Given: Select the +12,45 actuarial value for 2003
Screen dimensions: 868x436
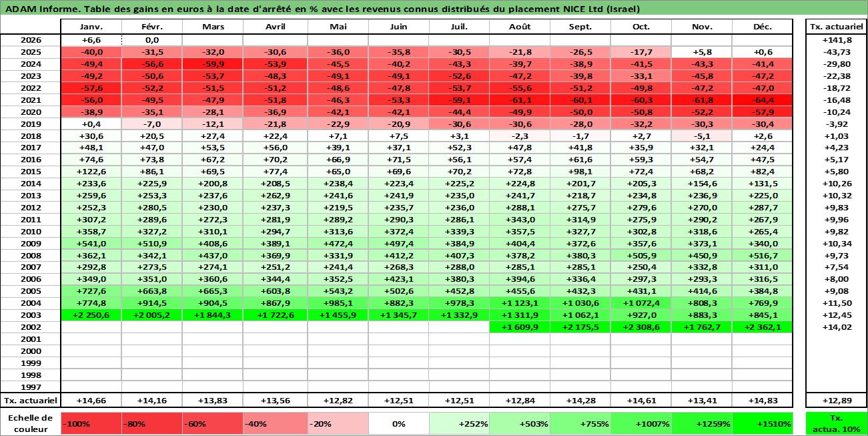Looking at the screenshot, I should pos(836,314).
